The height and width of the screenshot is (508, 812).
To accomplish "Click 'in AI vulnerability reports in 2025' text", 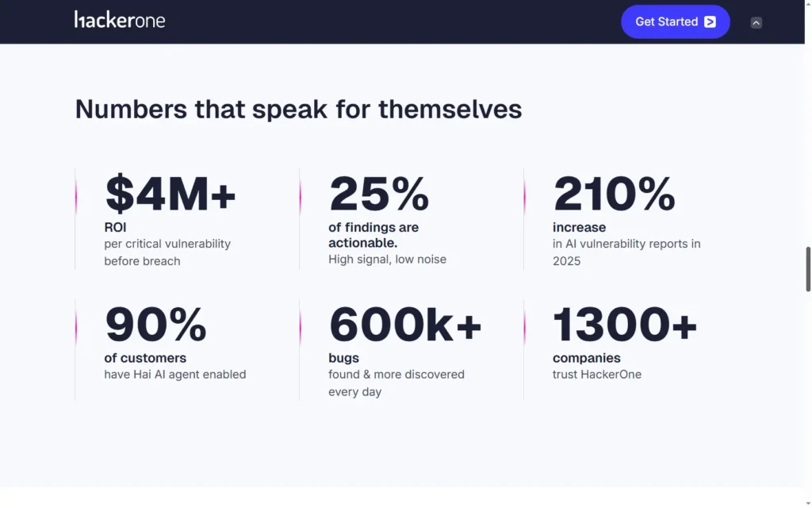I will tap(626, 252).
